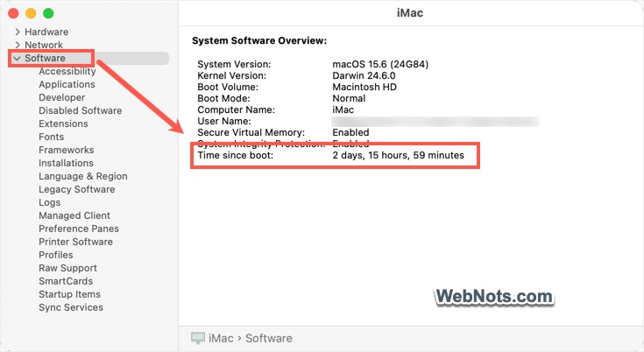The image size is (644, 352).
Task: Click Software in the bottom path bar
Action: [x=269, y=338]
